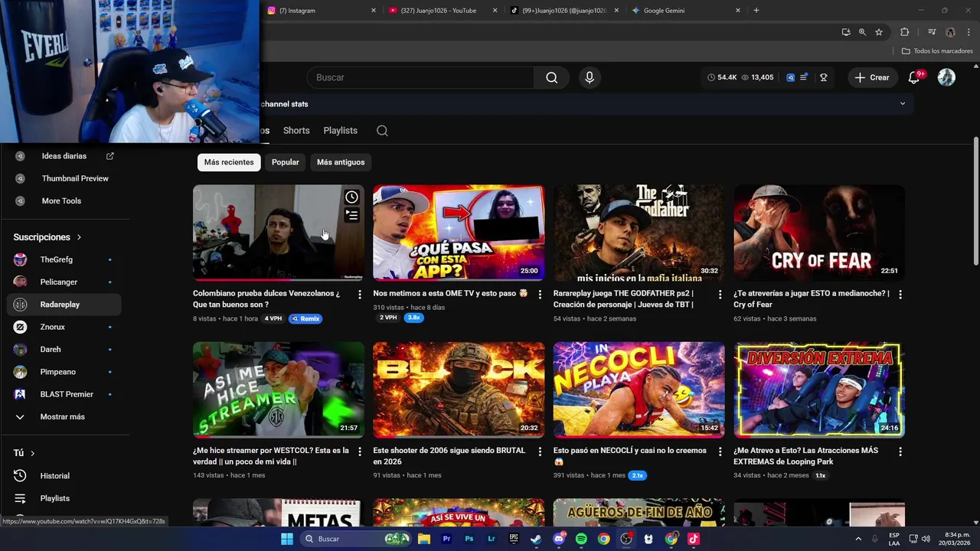Click the Chrome extensions puzzle icon
This screenshot has width=980, height=551.
pyautogui.click(x=904, y=32)
